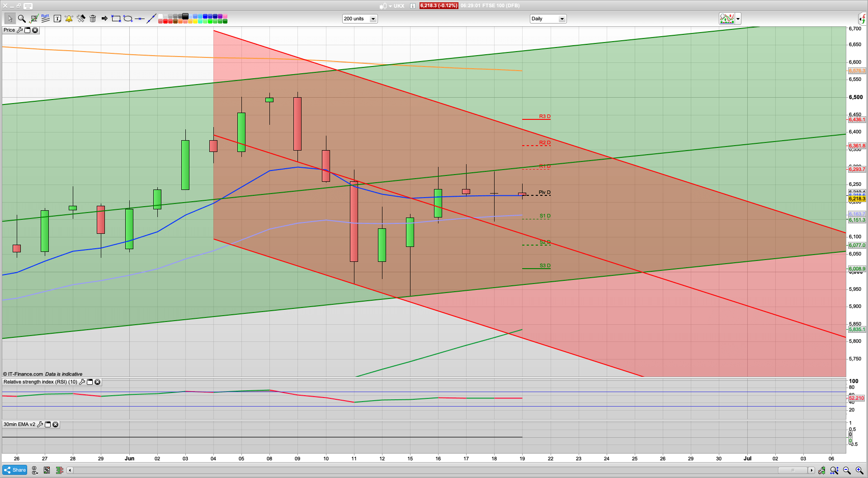
Task: Zoom in using the plus magnifier
Action: tap(859, 470)
